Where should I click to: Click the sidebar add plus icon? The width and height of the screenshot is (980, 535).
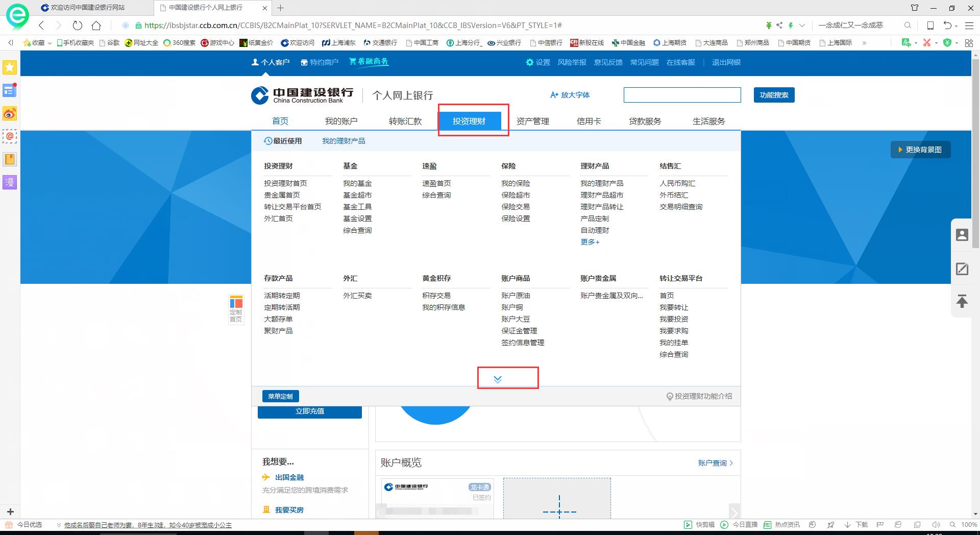10,512
